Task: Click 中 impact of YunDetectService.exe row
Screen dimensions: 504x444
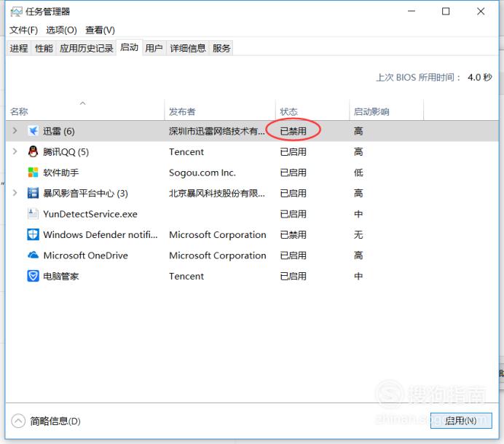Action: pyautogui.click(x=358, y=214)
